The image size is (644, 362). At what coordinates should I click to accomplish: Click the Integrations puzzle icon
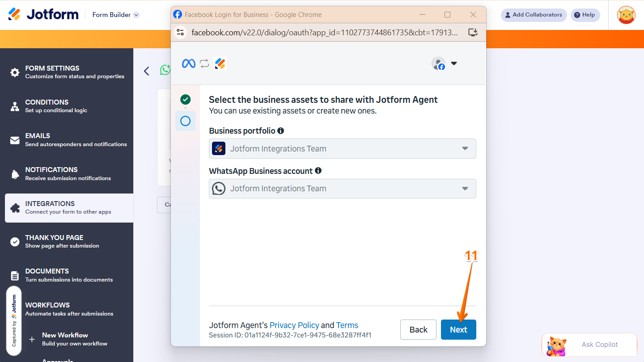pos(15,208)
